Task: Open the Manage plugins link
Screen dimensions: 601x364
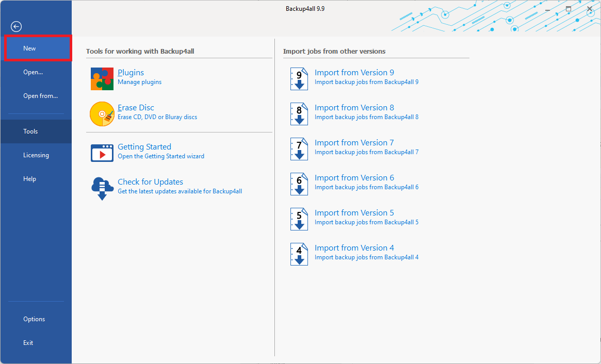Action: (139, 82)
